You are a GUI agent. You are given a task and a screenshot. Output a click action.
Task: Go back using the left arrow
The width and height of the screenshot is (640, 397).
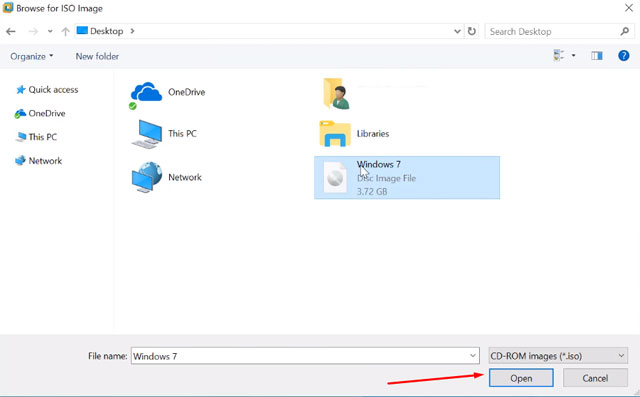[11, 31]
